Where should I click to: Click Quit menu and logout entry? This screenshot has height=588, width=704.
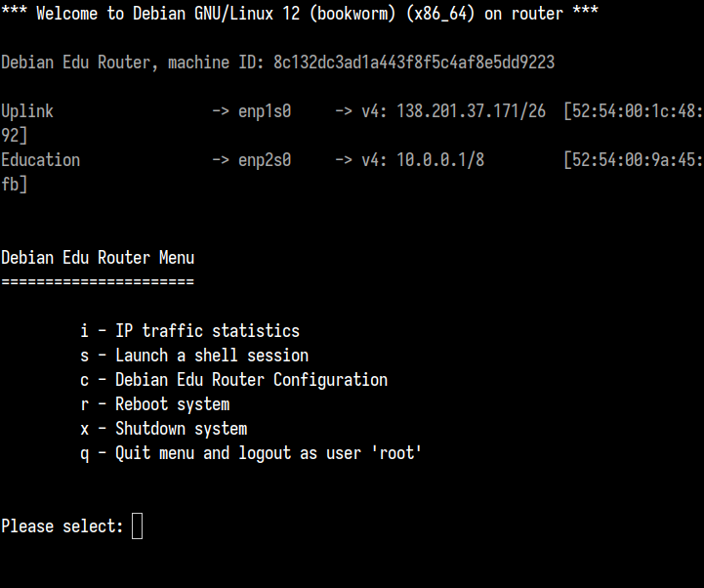(x=251, y=453)
